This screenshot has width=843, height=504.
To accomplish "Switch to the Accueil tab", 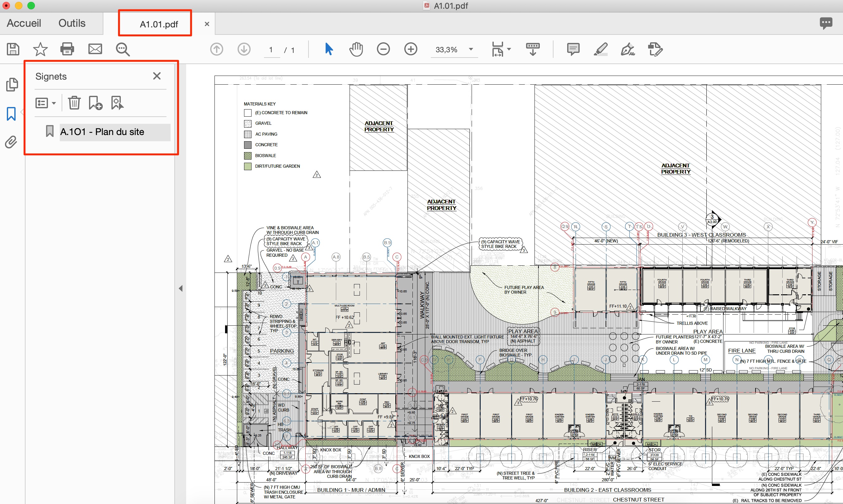I will [x=24, y=23].
